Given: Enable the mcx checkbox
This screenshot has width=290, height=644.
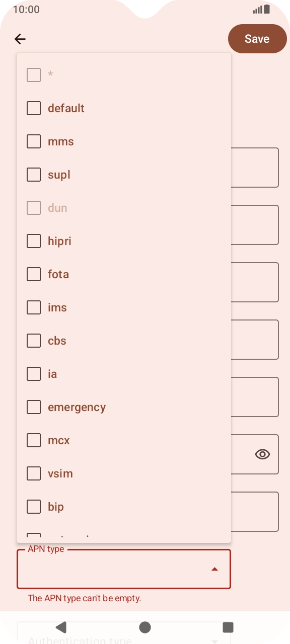Looking at the screenshot, I should pos(33,440).
